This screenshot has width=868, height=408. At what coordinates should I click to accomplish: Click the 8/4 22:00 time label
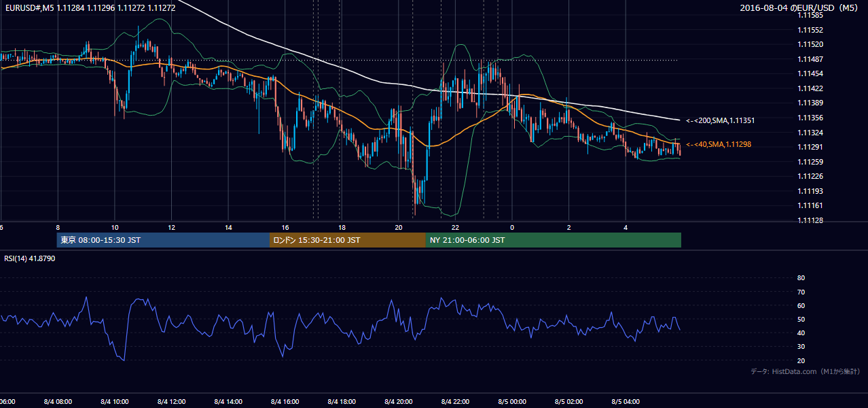456,402
